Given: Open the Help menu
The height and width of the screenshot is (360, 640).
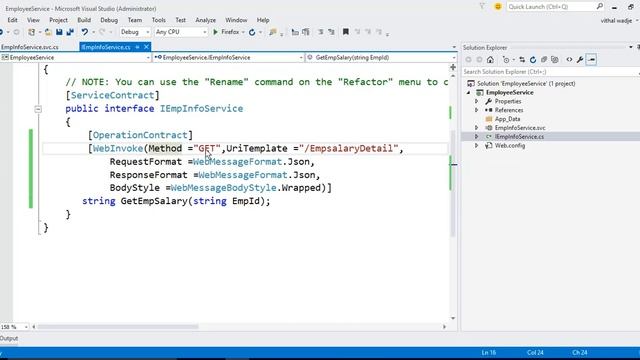Looking at the screenshot, I should tap(263, 20).
